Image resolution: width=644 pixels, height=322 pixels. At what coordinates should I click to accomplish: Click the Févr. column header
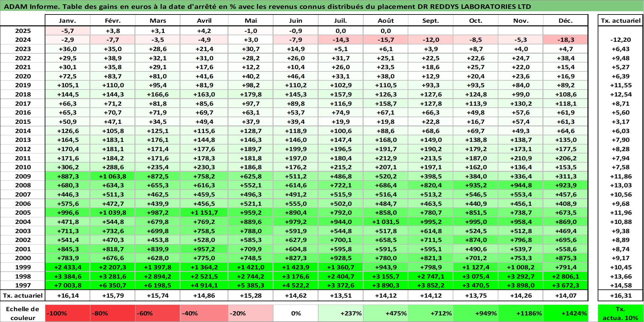coord(113,20)
